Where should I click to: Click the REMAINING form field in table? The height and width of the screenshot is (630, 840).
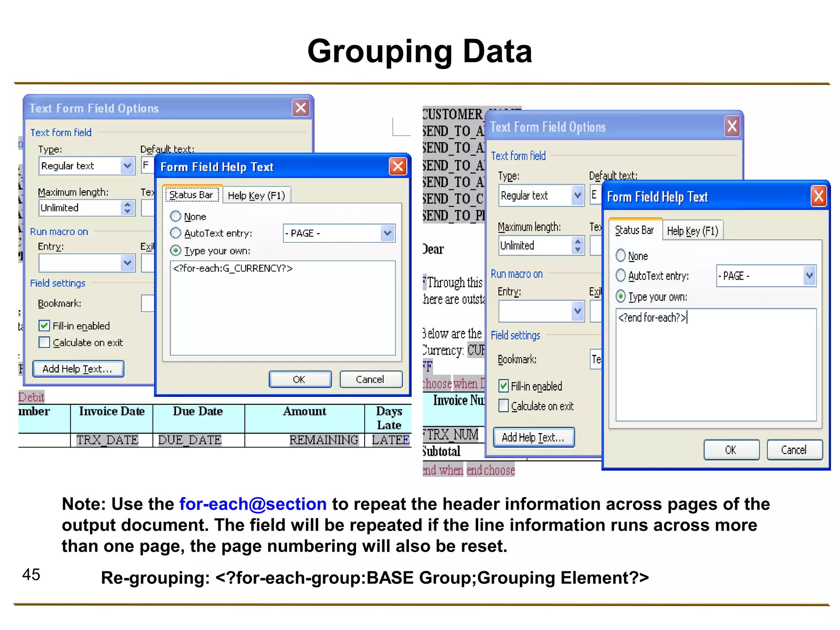pos(324,440)
